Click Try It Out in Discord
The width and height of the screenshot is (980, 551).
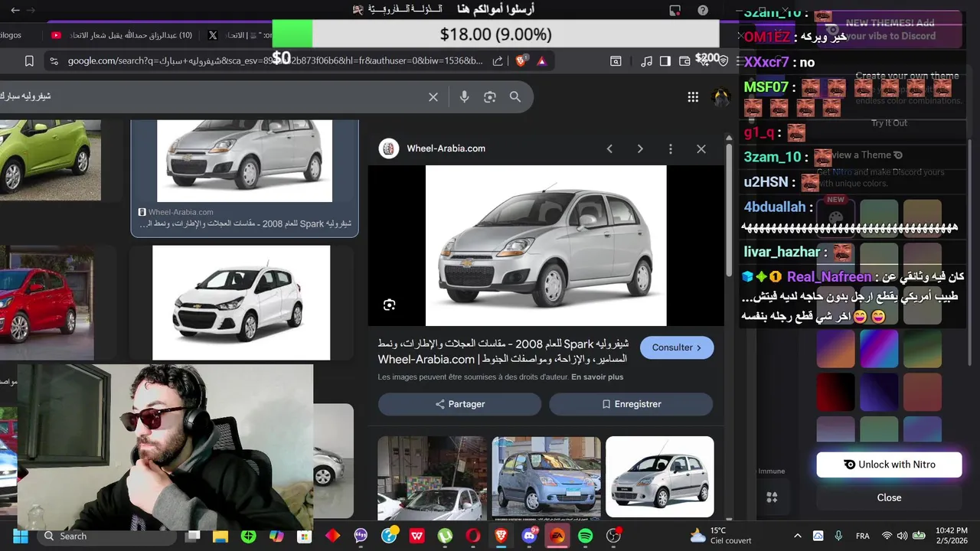point(889,123)
